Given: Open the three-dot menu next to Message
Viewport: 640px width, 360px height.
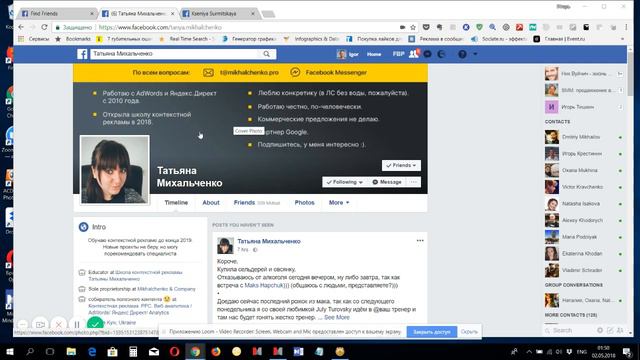Looking at the screenshot, I should coord(413,182).
